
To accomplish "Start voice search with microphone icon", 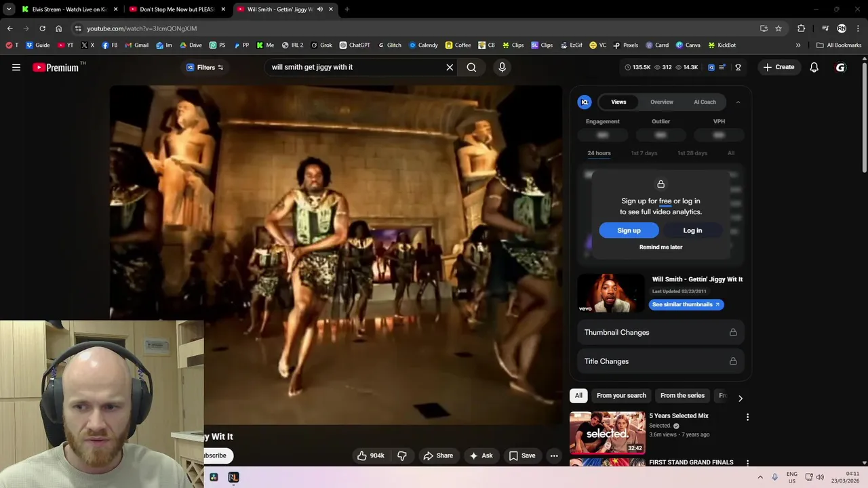I will (x=502, y=67).
